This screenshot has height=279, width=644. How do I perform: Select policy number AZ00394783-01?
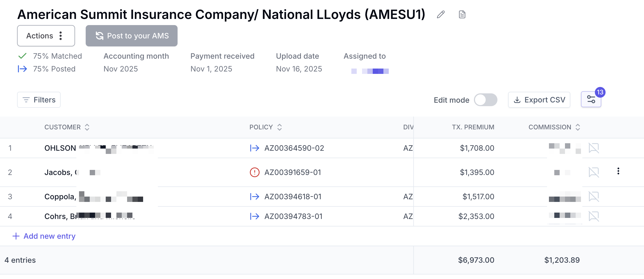(293, 216)
